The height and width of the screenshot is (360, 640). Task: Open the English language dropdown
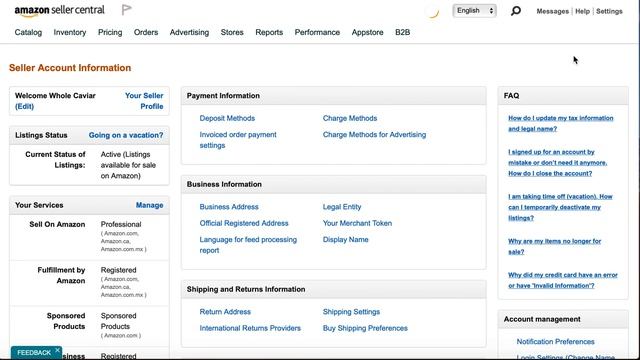tap(474, 11)
